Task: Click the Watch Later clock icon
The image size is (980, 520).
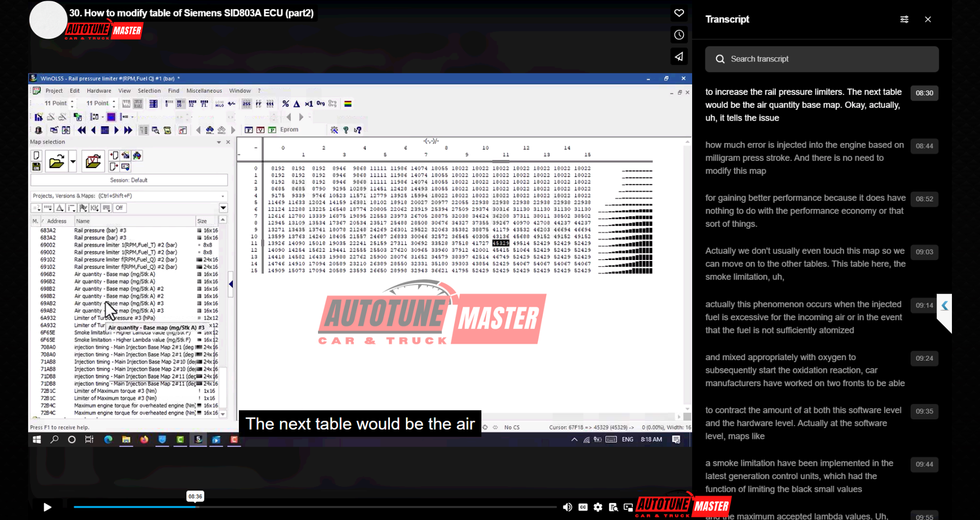Action: (x=679, y=35)
